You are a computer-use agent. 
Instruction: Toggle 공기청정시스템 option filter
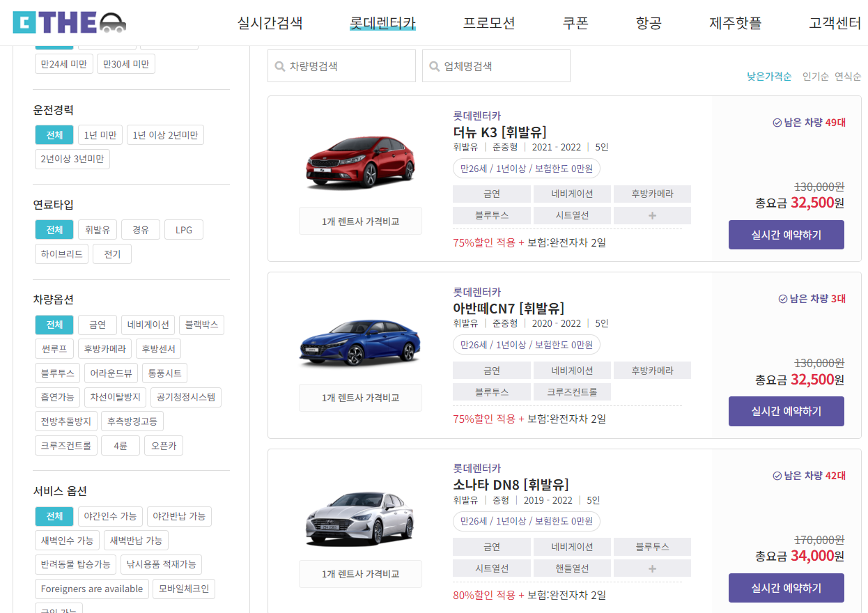[186, 397]
